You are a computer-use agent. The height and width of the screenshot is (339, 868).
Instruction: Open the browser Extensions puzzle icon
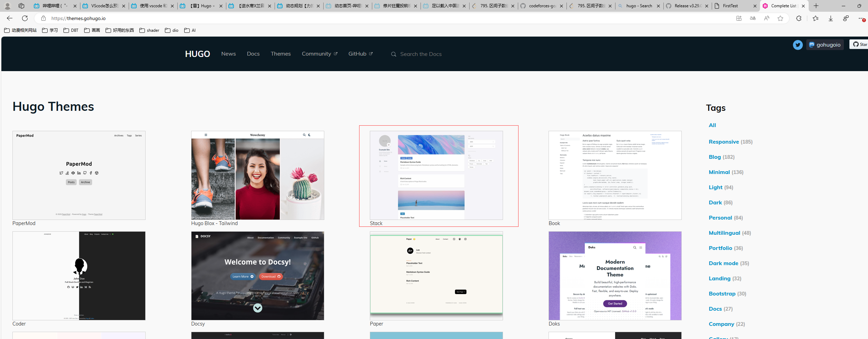coord(798,18)
